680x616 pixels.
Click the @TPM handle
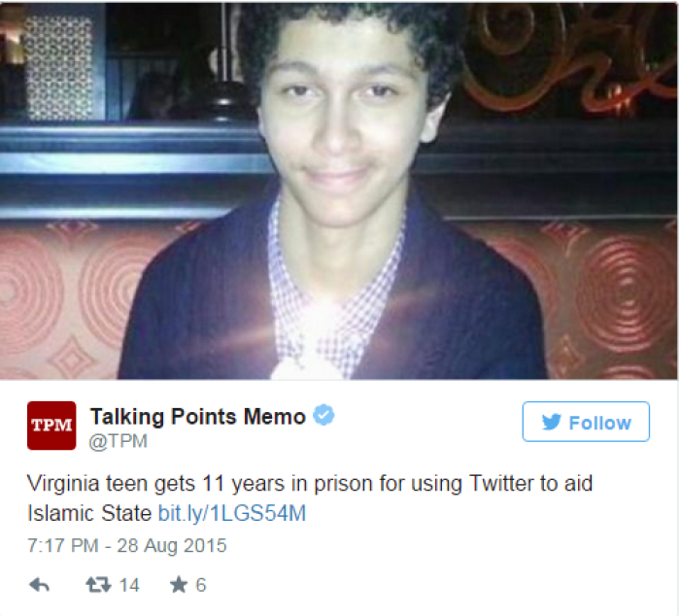119,441
